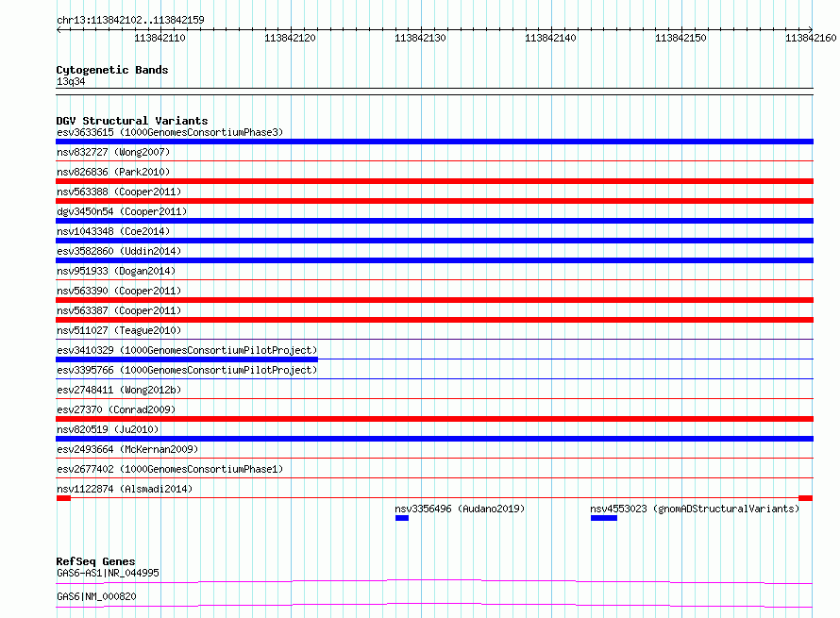Viewport: 840px width, 618px height.
Task: Select nsv4553023 (gnomADStructuralVariants) label
Action: [x=695, y=509]
